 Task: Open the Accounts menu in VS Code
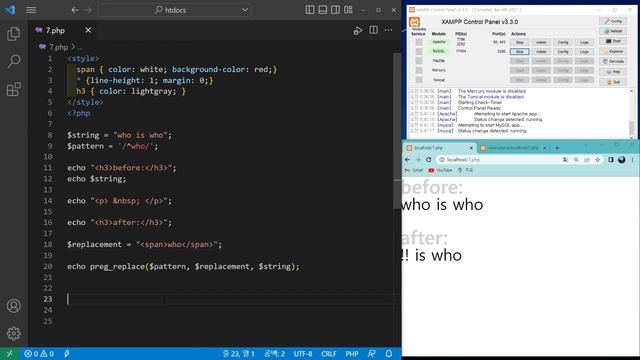click(13, 306)
